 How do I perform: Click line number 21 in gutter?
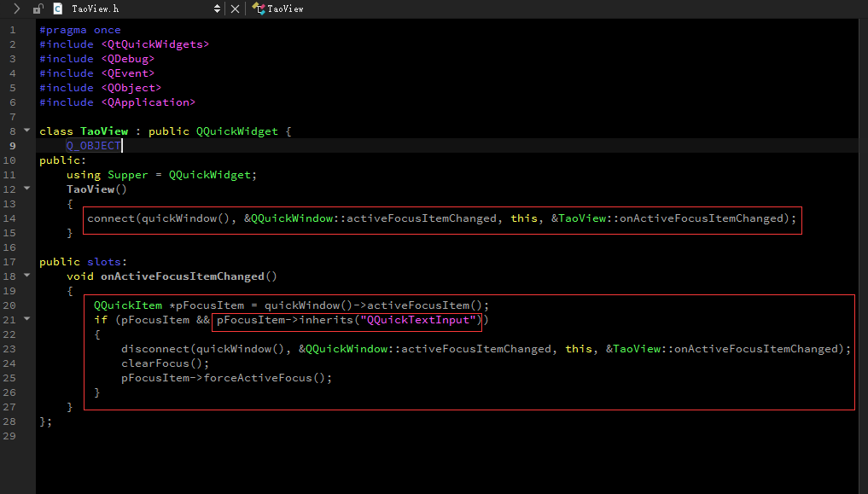tap(11, 320)
